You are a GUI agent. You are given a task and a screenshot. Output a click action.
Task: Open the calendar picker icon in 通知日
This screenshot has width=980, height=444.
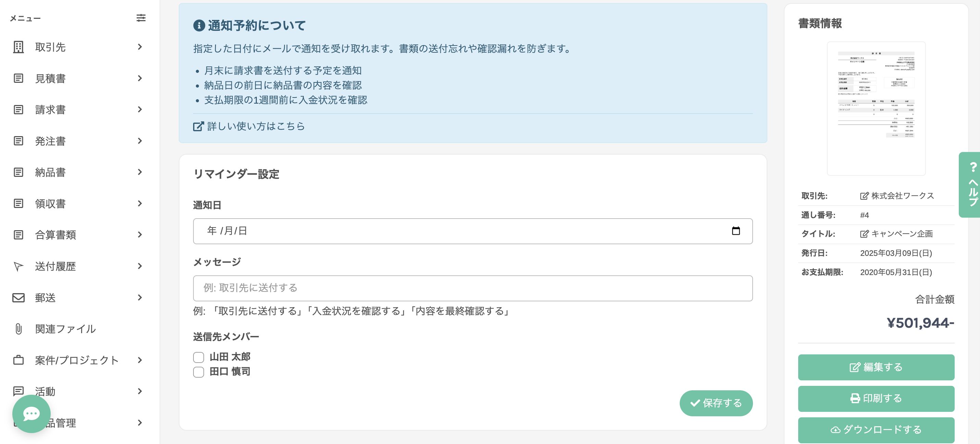click(x=736, y=231)
